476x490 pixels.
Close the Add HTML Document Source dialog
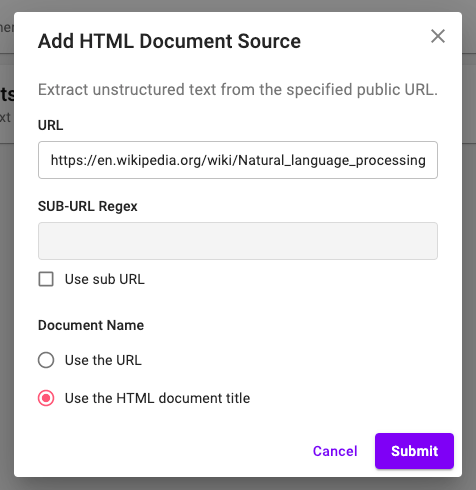point(438,36)
